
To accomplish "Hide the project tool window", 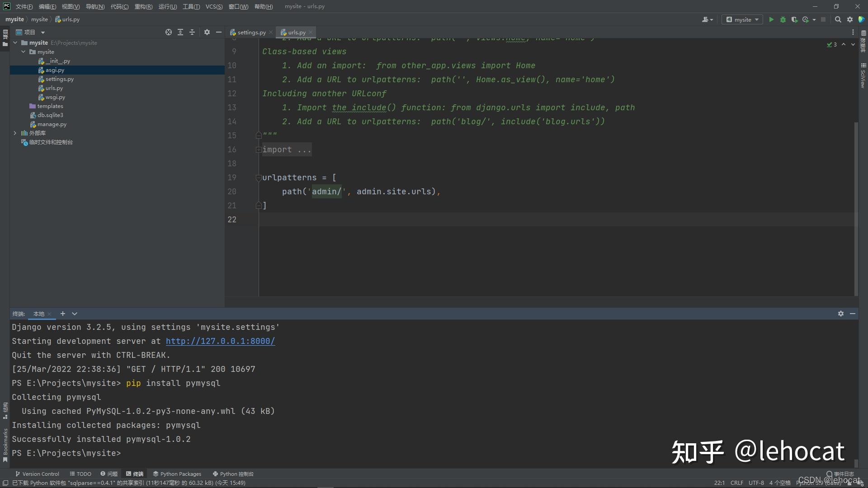I will coord(219,32).
